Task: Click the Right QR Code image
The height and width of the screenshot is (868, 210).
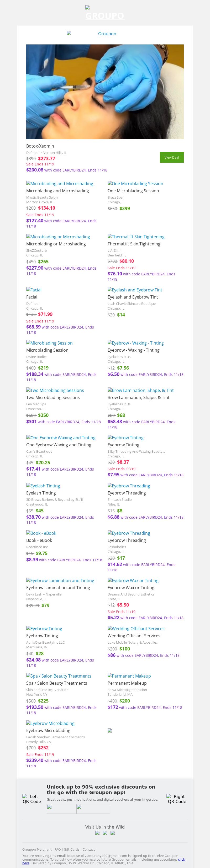Action: (177, 799)
